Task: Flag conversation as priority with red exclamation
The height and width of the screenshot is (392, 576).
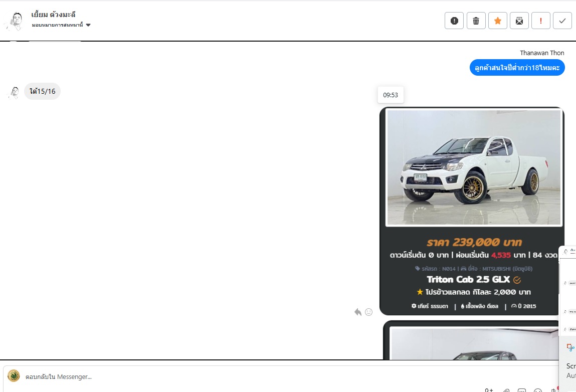Action: coord(541,21)
